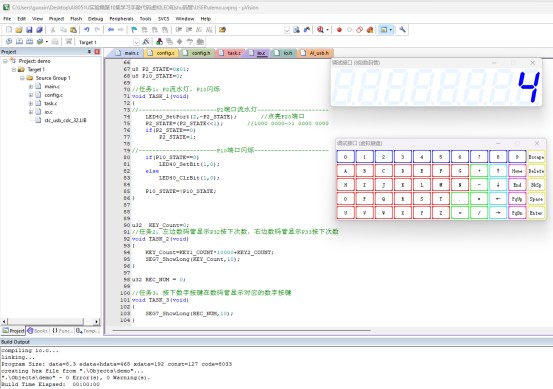Open the Debug menu
This screenshot has width=553, height=389.
[95, 19]
